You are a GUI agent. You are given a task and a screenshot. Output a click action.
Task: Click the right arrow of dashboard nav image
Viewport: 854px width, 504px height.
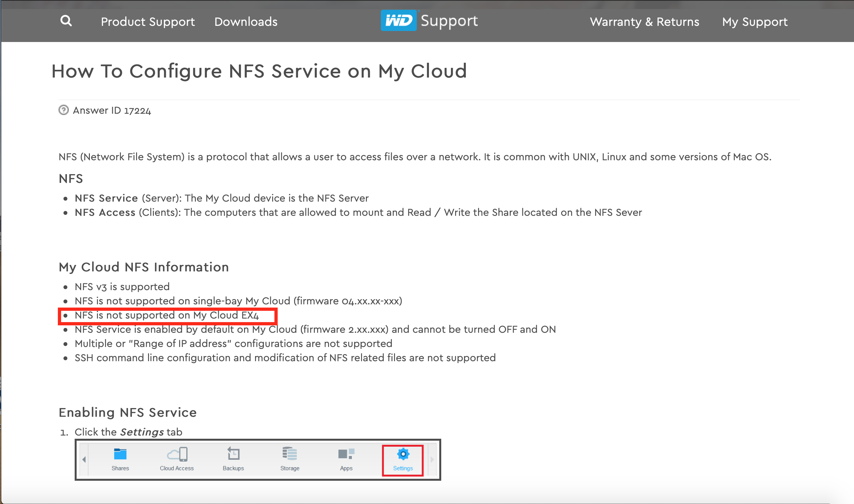432,459
